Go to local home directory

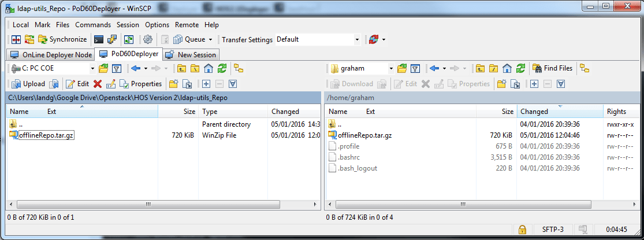point(209,68)
